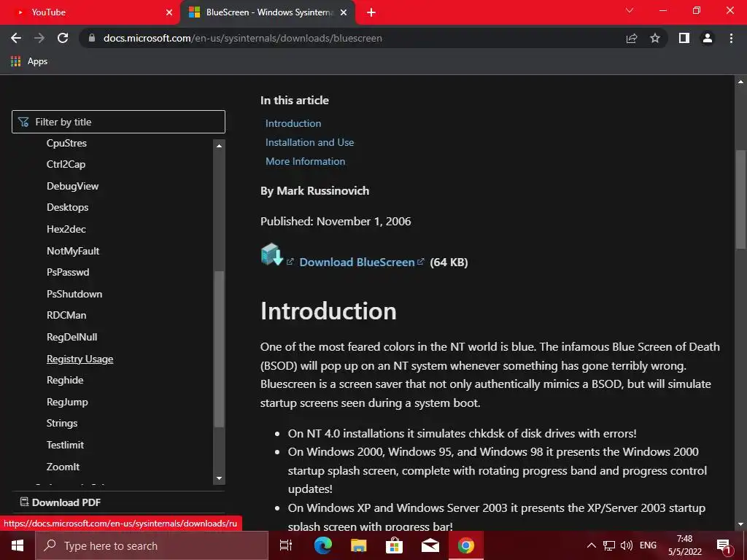This screenshot has width=747, height=560.
Task: Click the sidebar list scrollbar thumb
Action: tap(219, 349)
